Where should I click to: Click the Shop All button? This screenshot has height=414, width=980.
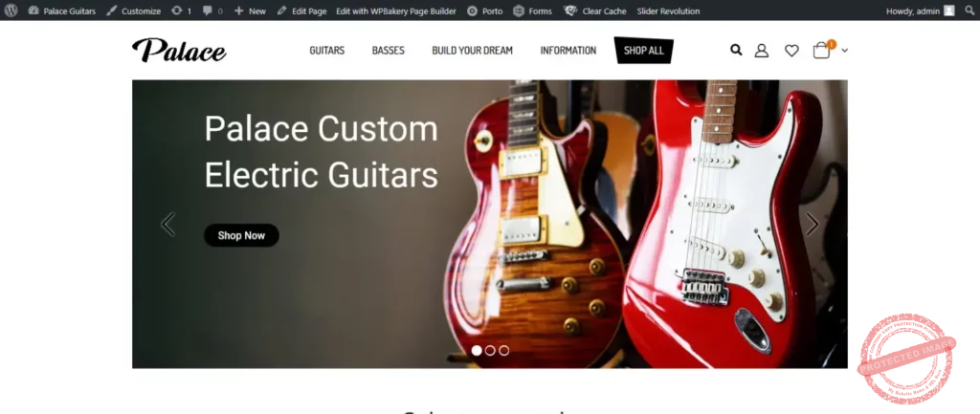point(644,51)
